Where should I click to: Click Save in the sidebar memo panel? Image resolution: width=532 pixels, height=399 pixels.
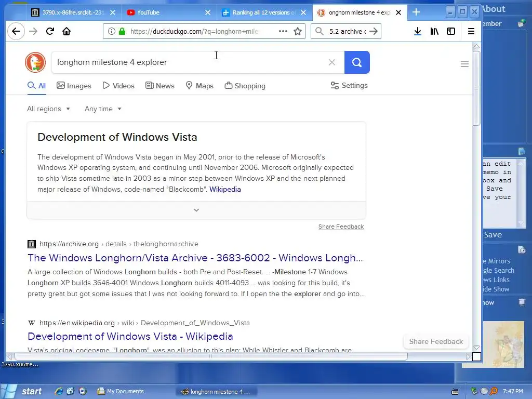pyautogui.click(x=493, y=235)
